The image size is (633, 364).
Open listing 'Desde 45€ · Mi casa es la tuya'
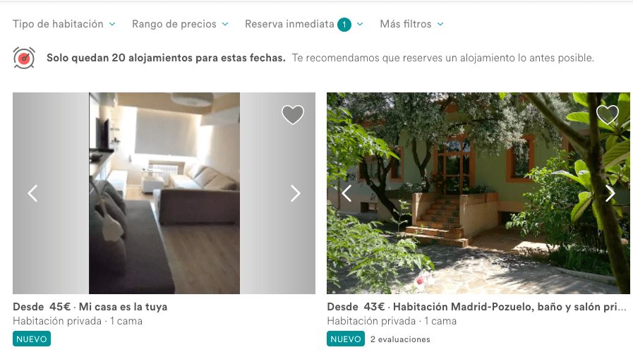click(90, 307)
